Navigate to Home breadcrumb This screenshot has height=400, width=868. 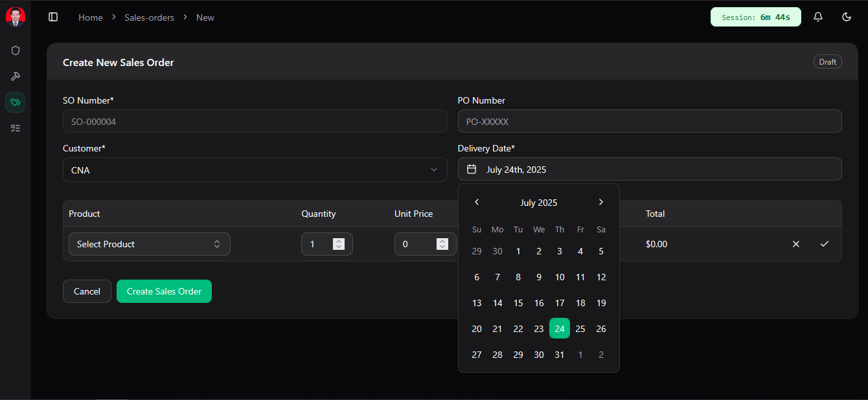point(91,17)
